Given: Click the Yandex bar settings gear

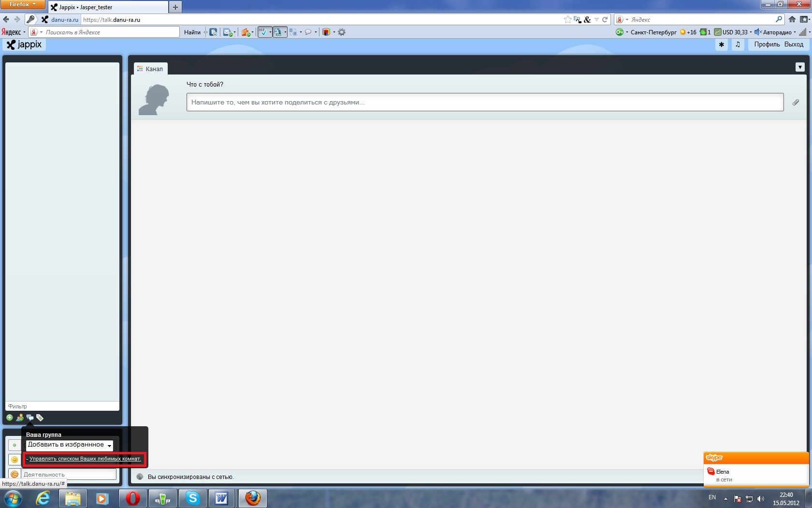Looking at the screenshot, I should click(x=342, y=32).
